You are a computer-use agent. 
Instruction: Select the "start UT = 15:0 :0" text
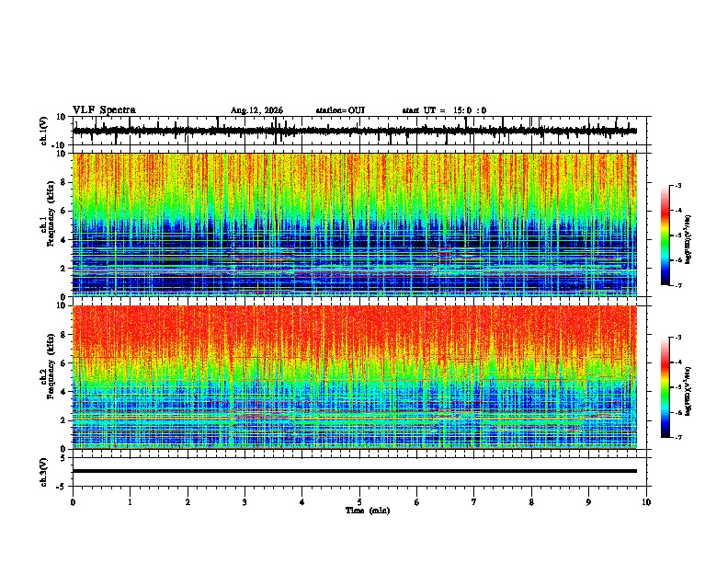coord(444,110)
